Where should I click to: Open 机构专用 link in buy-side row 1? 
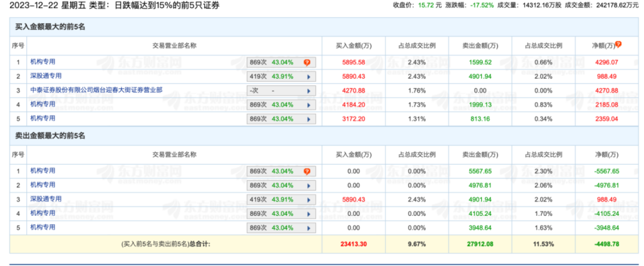click(x=42, y=61)
